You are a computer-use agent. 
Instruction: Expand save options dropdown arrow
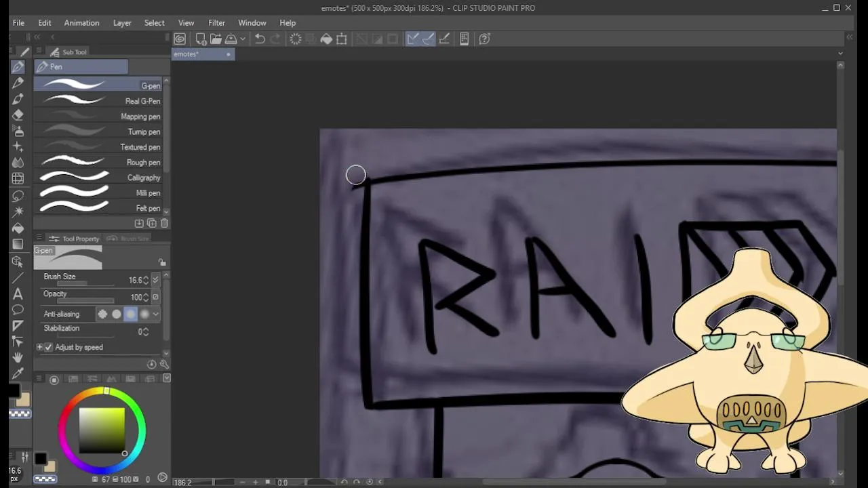click(242, 39)
